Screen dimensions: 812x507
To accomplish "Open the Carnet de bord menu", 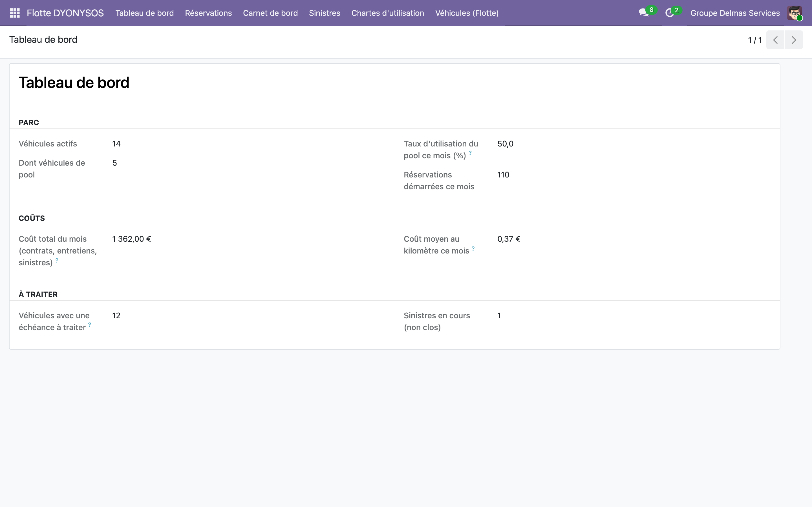I will [270, 13].
